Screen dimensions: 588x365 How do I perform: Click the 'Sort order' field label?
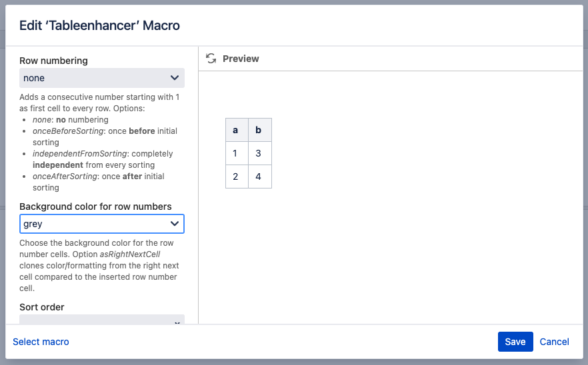(x=42, y=307)
